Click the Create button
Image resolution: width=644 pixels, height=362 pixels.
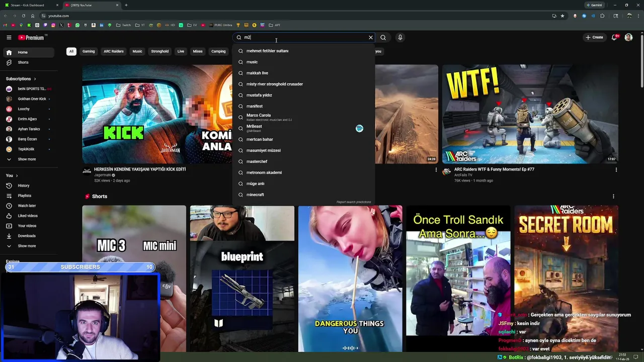point(594,37)
